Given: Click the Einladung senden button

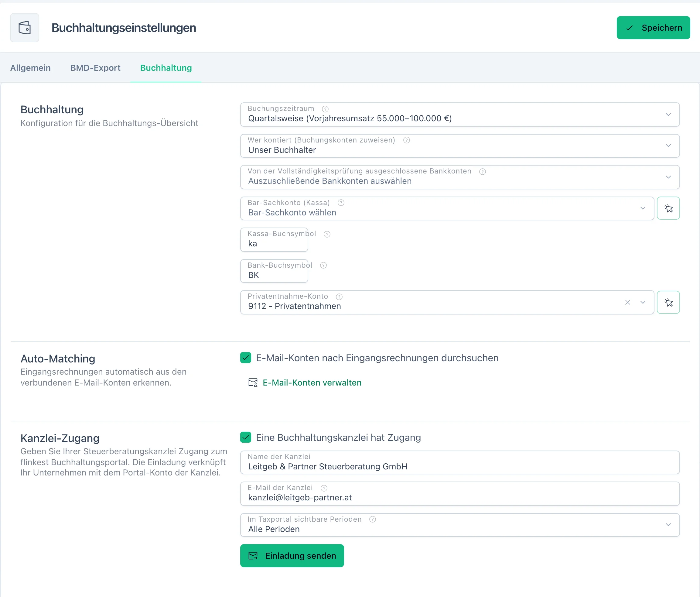Looking at the screenshot, I should click(x=292, y=555).
